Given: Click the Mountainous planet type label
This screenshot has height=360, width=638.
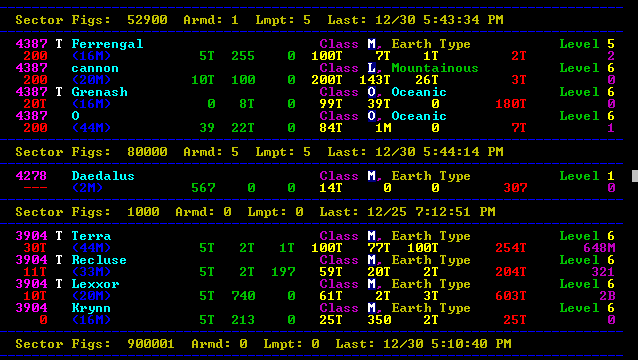Looking at the screenshot, I should pyautogui.click(x=435, y=68).
